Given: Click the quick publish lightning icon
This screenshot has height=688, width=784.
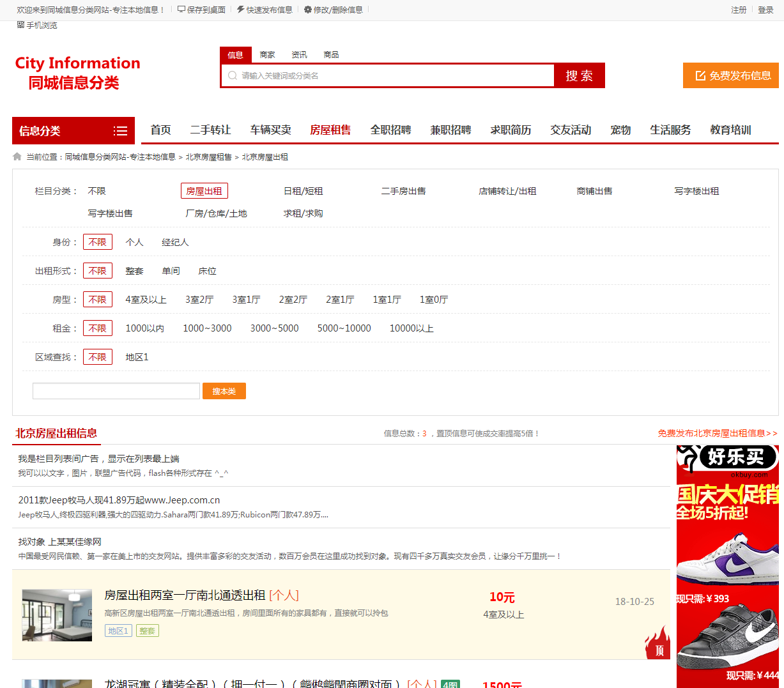Looking at the screenshot, I should tap(240, 10).
